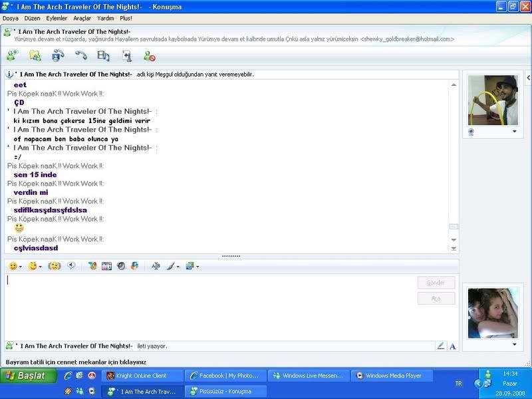Image resolution: width=532 pixels, height=399 pixels.
Task: Click the Bayram tatili advertisement link
Action: [x=76, y=362]
